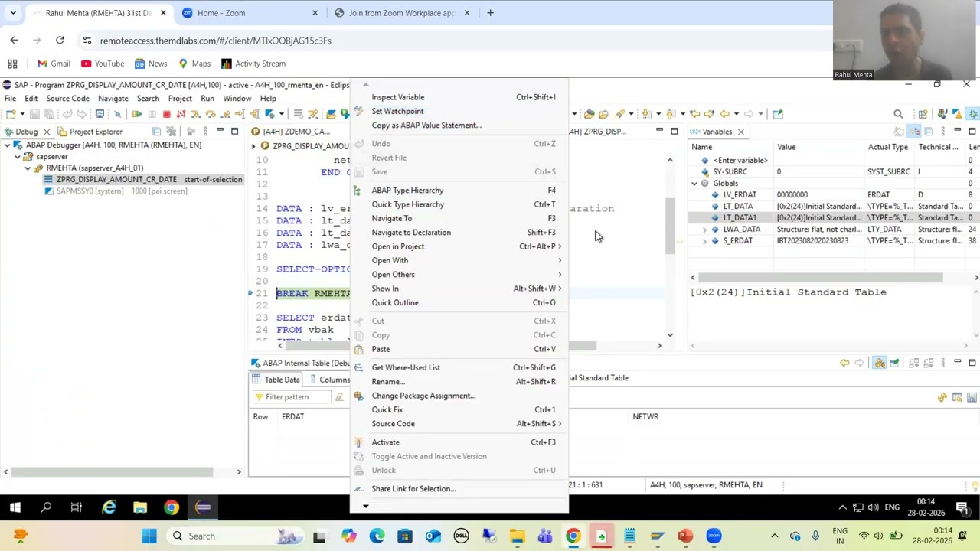Screen dimensions: 980x551
Task: Open the Chrome icon in the remote taskbar
Action: (171, 507)
